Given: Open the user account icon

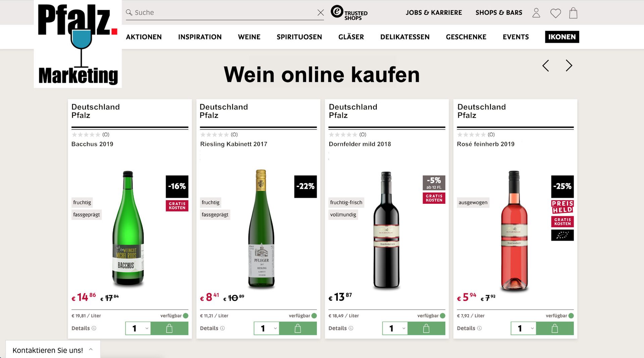Looking at the screenshot, I should click(x=536, y=13).
